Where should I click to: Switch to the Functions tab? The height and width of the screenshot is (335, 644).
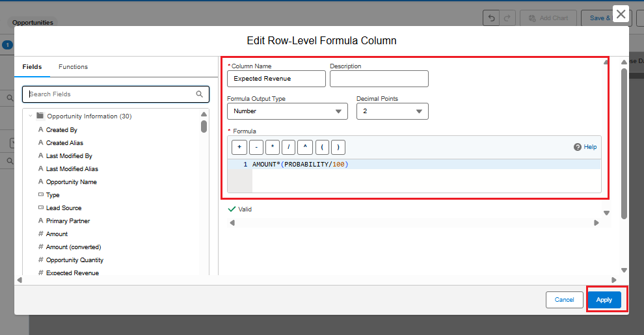73,67
